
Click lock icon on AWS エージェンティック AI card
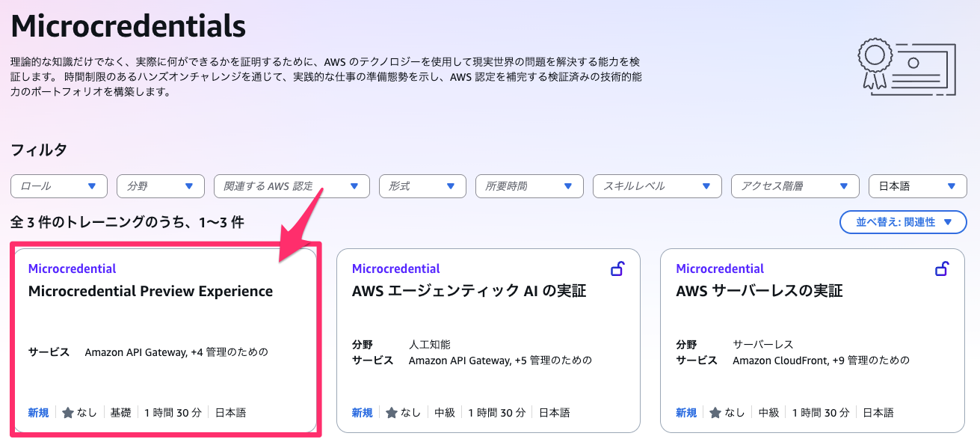click(618, 268)
